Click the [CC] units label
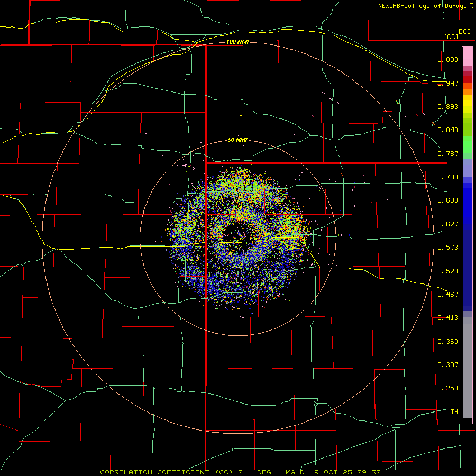 452,36
